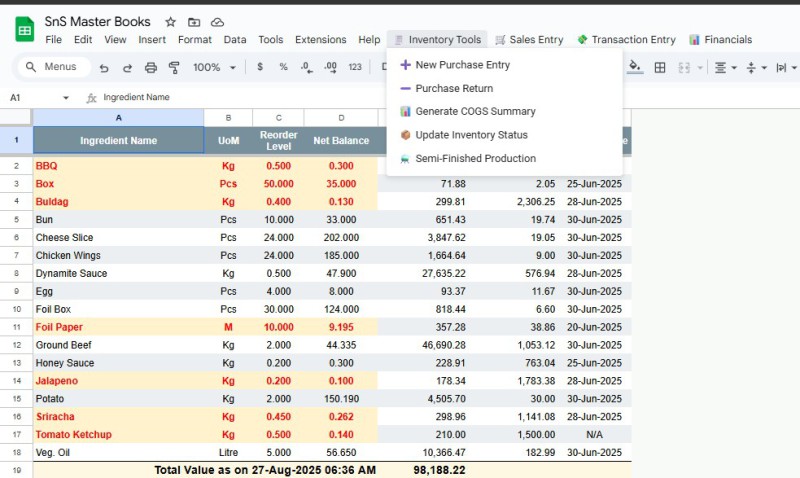Click the undo icon in toolbar

104,67
